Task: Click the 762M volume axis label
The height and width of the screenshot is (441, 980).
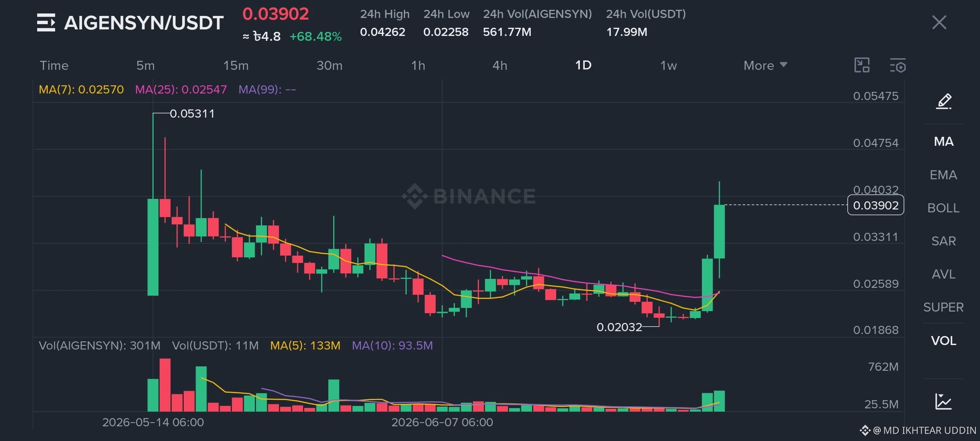Action: pos(883,367)
